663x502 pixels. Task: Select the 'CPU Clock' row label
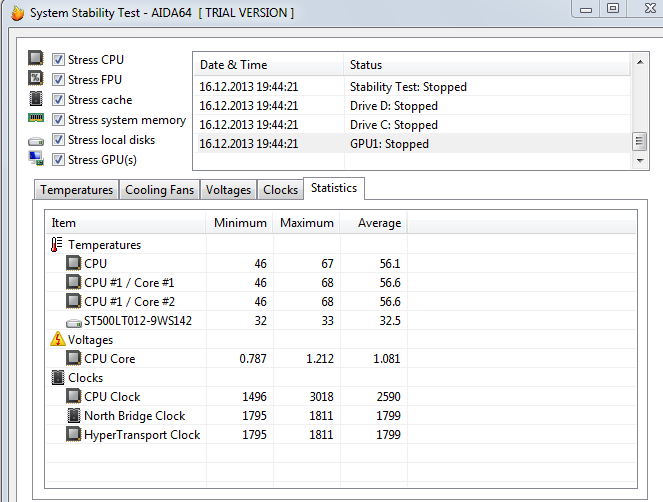(x=112, y=397)
